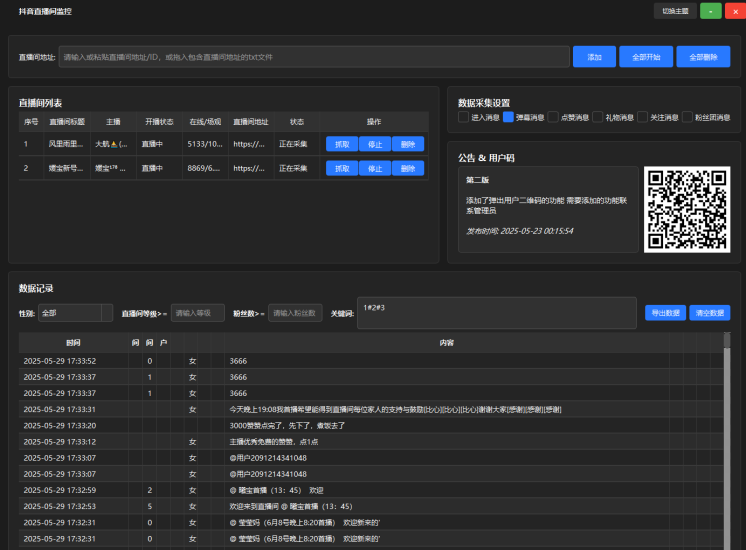The width and height of the screenshot is (746, 550).
Task: Enable 点赞消息 checkbox
Action: [x=553, y=117]
